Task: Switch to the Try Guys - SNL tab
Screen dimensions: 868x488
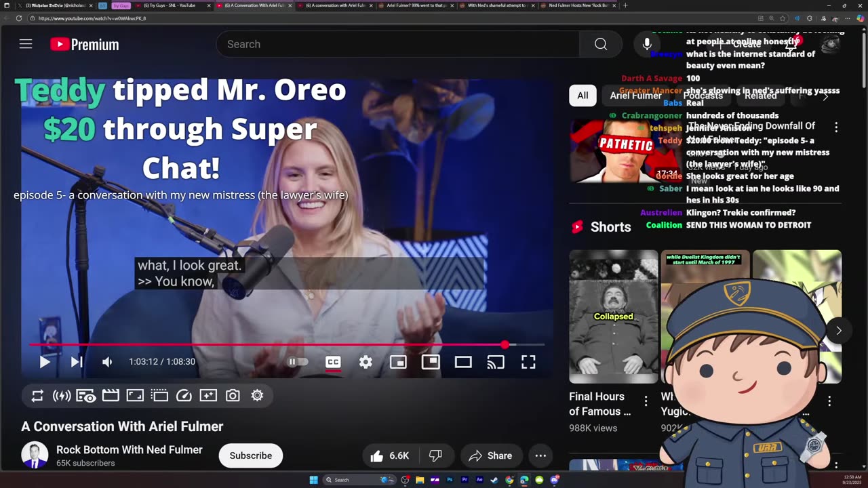Action: (172, 5)
